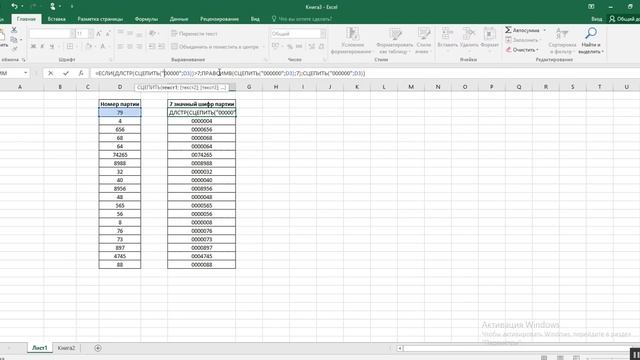The height and width of the screenshot is (360, 640).
Task: Toggle Italic (К) formatting
Action: pos(42,47)
